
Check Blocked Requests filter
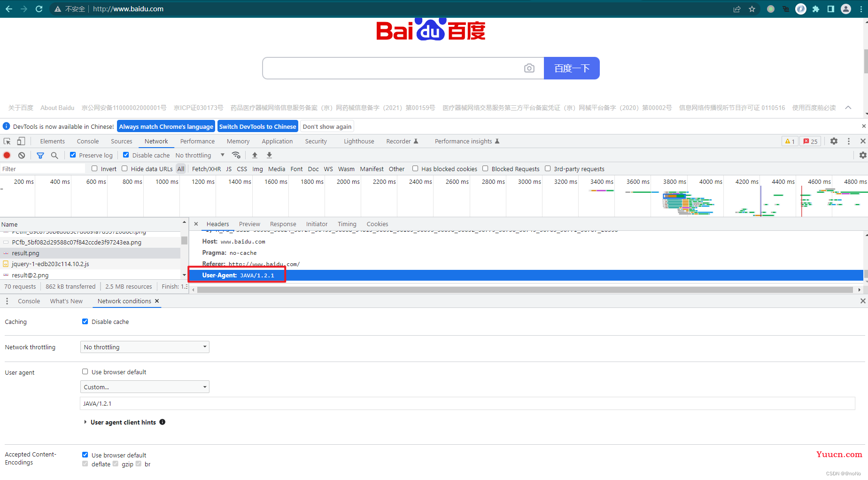click(x=485, y=168)
